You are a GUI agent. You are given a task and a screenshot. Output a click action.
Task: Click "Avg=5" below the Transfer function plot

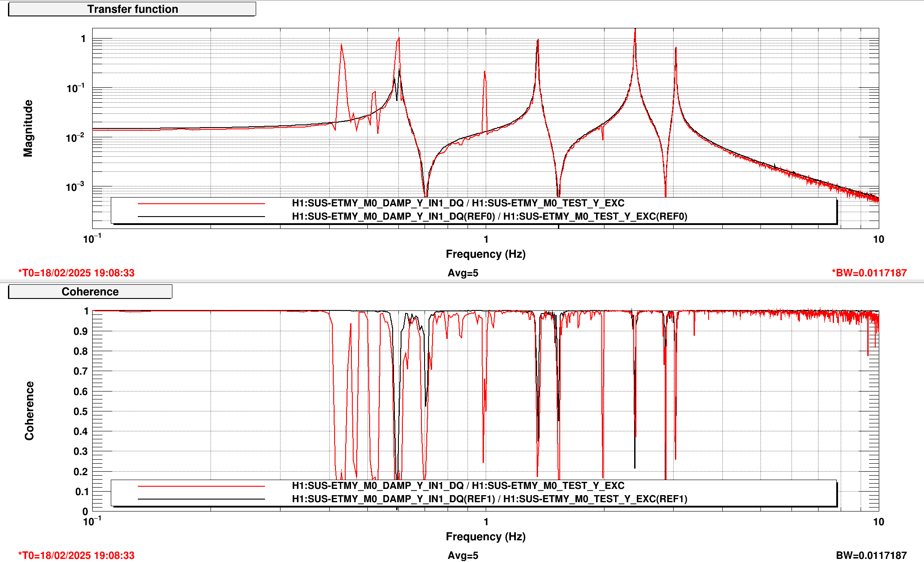click(463, 273)
